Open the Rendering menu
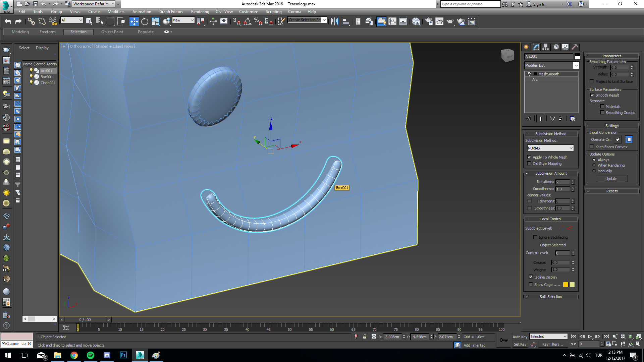Viewport: 644px width, 362px height. click(200, 12)
